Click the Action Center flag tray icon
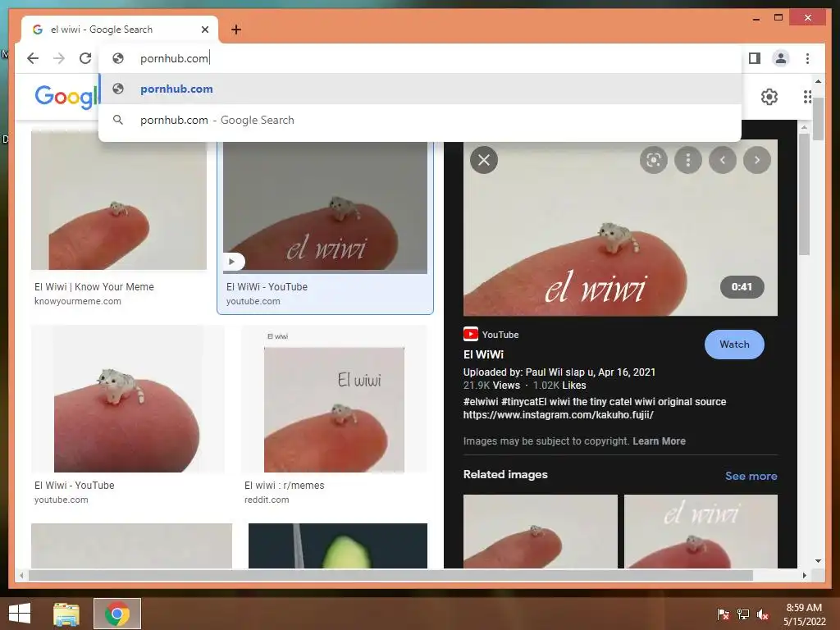This screenshot has width=840, height=630. [724, 614]
